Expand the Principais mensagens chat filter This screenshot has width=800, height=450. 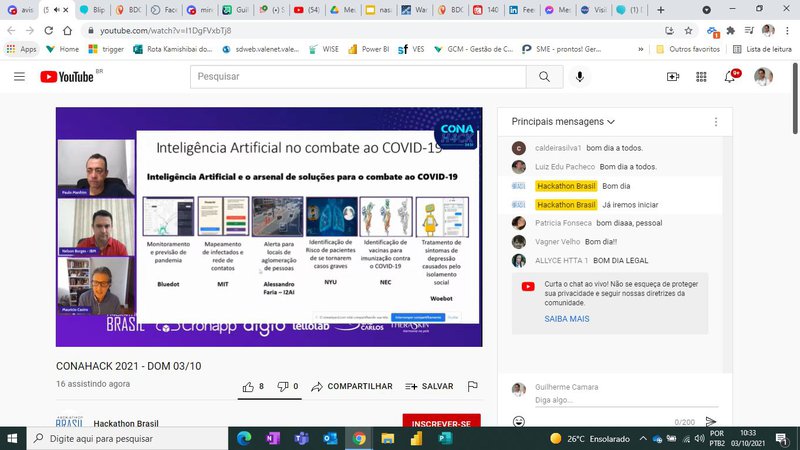[563, 122]
